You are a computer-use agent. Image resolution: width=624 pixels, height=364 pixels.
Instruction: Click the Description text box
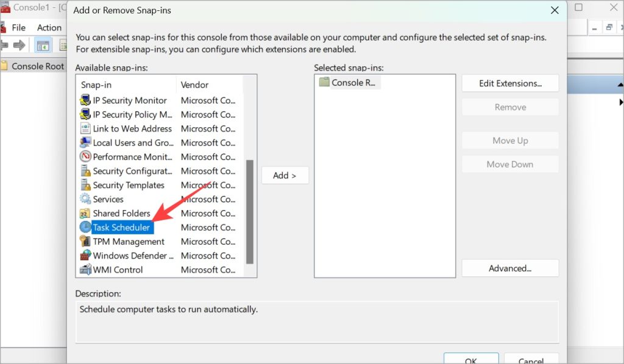click(x=317, y=322)
